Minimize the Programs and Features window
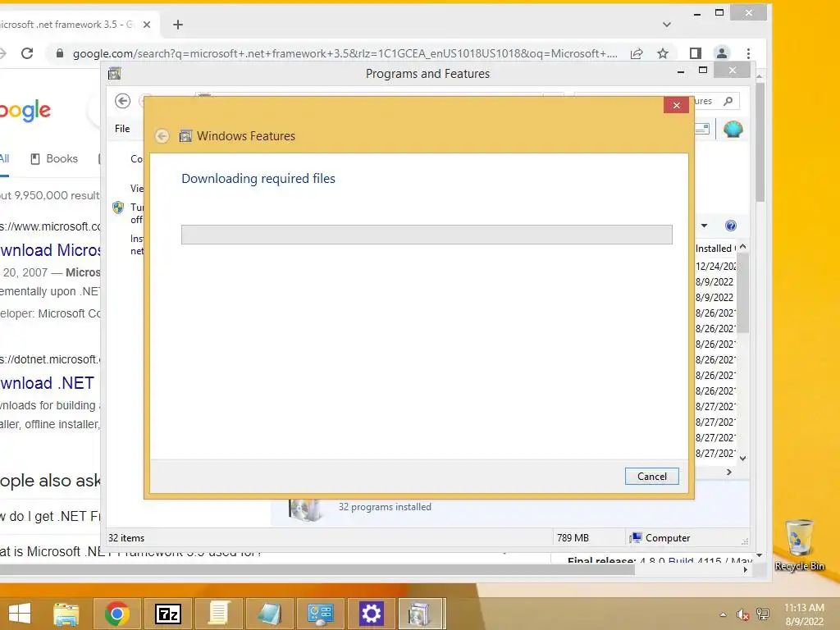The width and height of the screenshot is (840, 630). click(680, 71)
